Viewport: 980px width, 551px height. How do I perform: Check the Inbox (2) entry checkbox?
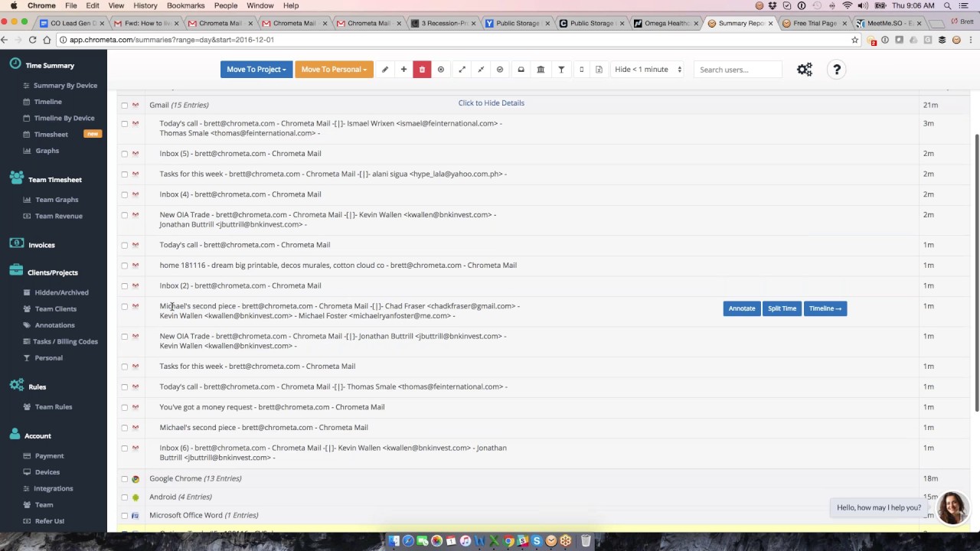(x=124, y=286)
